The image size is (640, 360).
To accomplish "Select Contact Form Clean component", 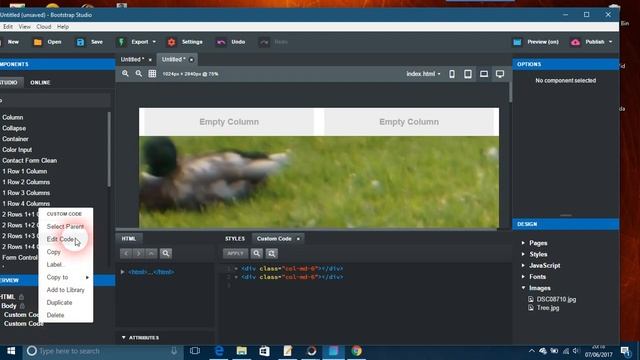I will click(29, 160).
